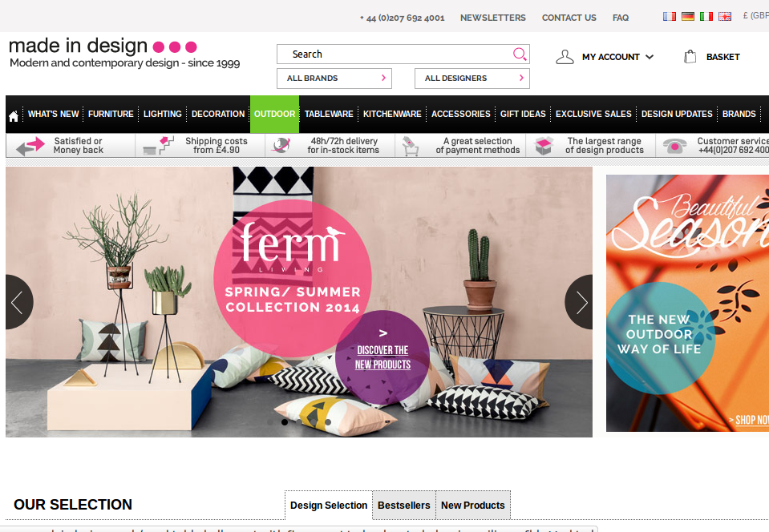Click the payment methods cart icon
This screenshot has width=769, height=532.
410,146
